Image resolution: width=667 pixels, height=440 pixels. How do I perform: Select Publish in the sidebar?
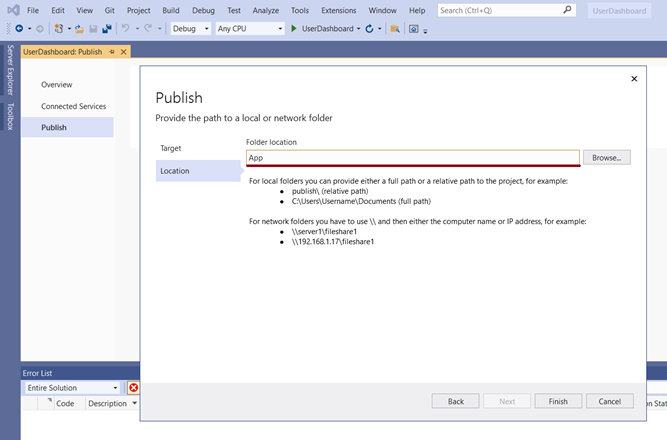[67, 127]
